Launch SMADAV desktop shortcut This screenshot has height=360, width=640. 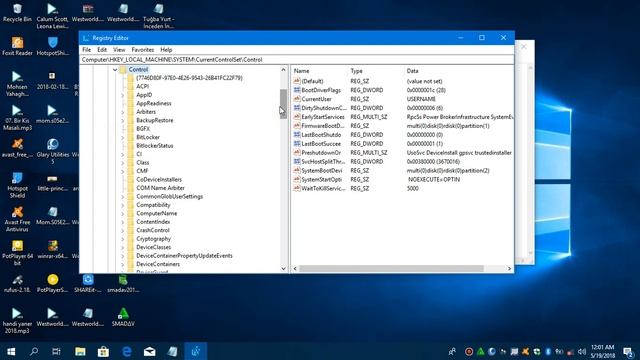tap(123, 317)
